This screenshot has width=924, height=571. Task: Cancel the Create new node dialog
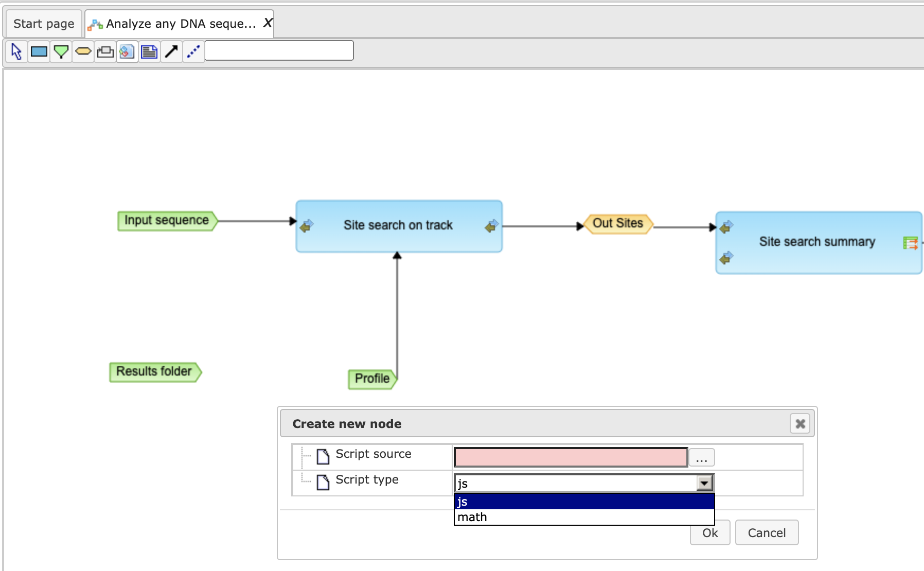click(x=767, y=532)
